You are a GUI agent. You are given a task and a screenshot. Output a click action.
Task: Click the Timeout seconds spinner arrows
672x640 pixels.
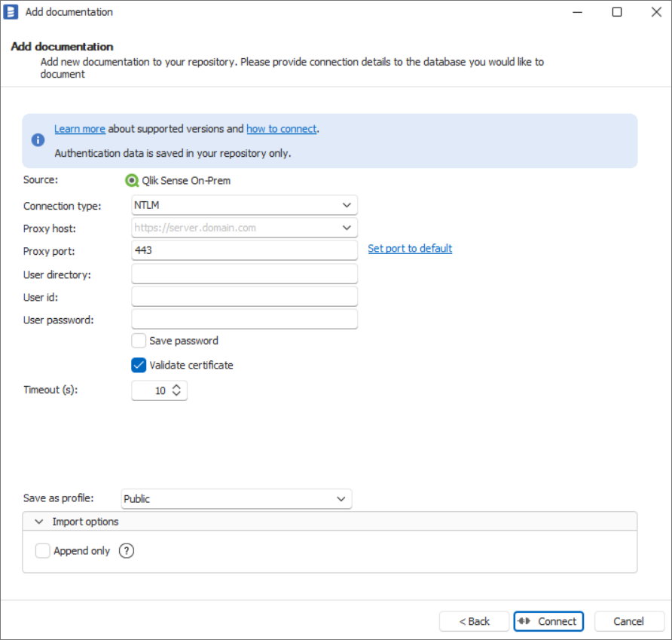coord(176,390)
